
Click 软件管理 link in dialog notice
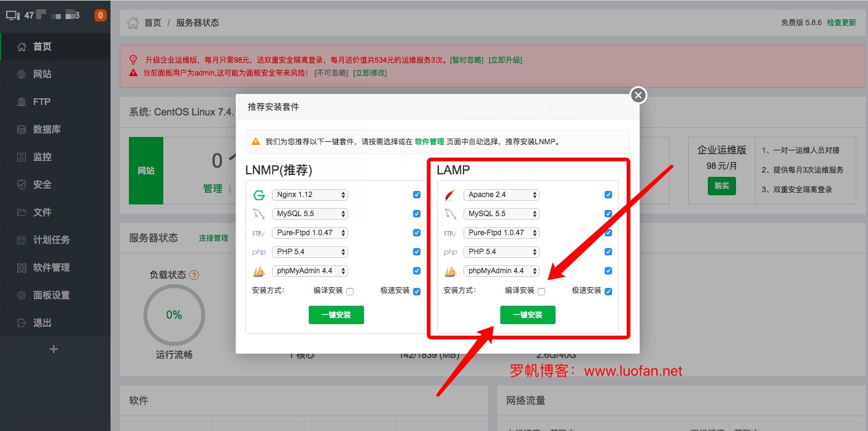click(x=429, y=141)
